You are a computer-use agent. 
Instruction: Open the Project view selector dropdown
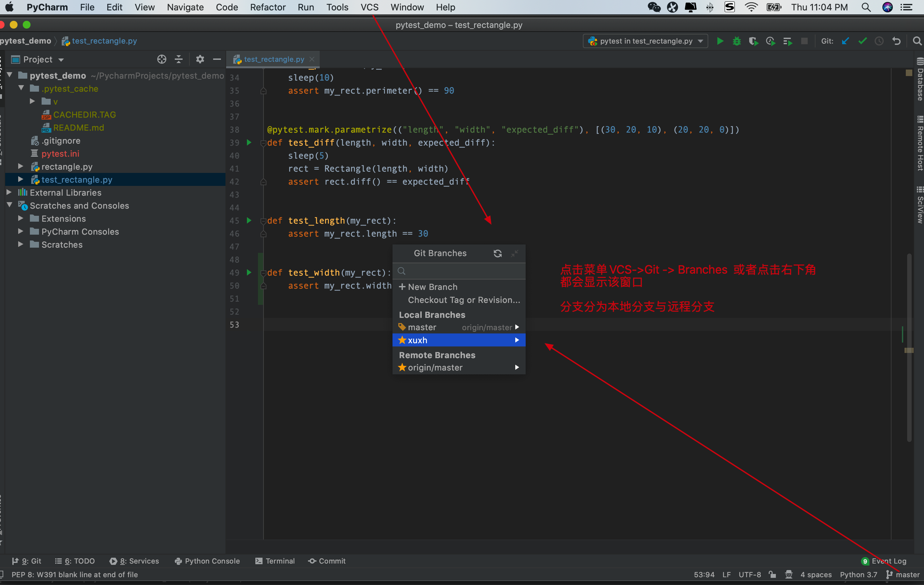38,59
